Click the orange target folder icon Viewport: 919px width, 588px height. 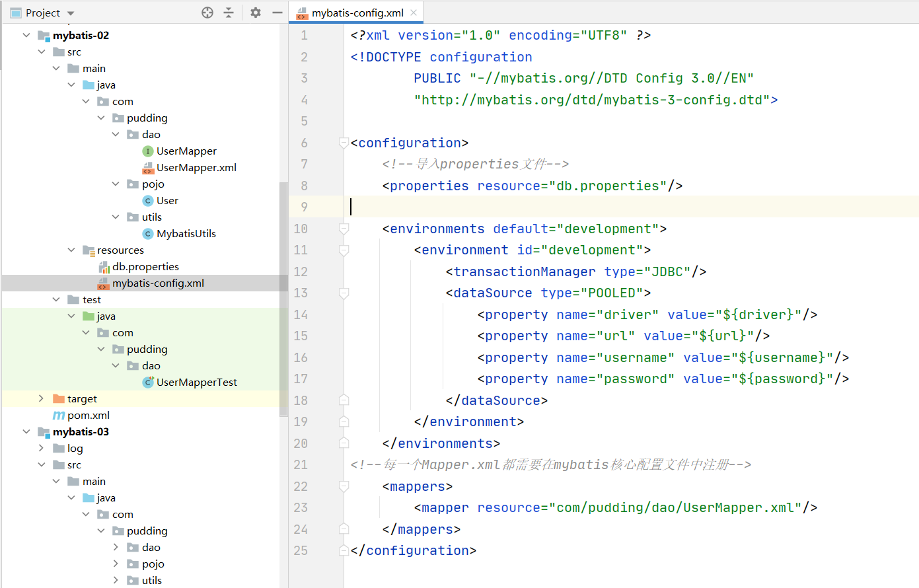pyautogui.click(x=59, y=398)
